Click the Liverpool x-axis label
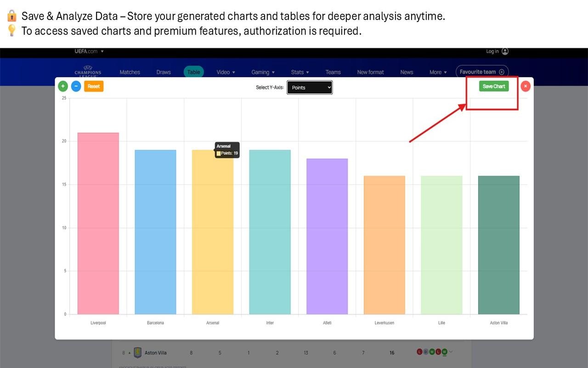 [x=98, y=323]
